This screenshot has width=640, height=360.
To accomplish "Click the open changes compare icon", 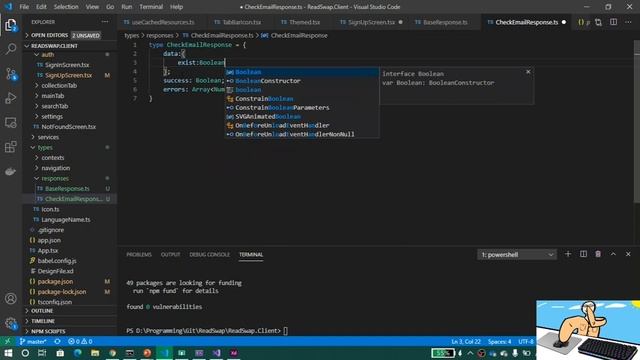I will tap(598, 22).
